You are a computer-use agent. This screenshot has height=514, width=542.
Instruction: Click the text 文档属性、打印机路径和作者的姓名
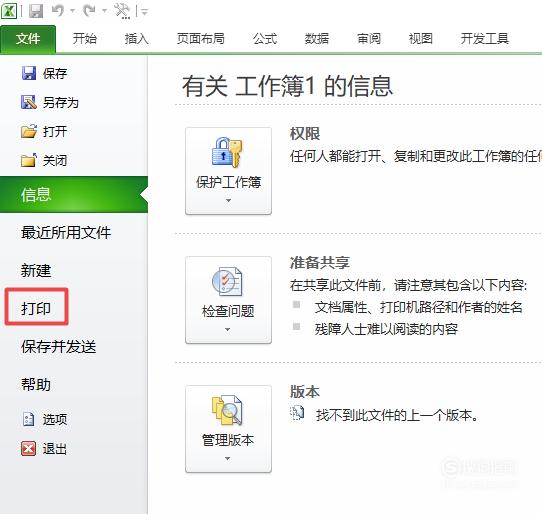tap(419, 307)
